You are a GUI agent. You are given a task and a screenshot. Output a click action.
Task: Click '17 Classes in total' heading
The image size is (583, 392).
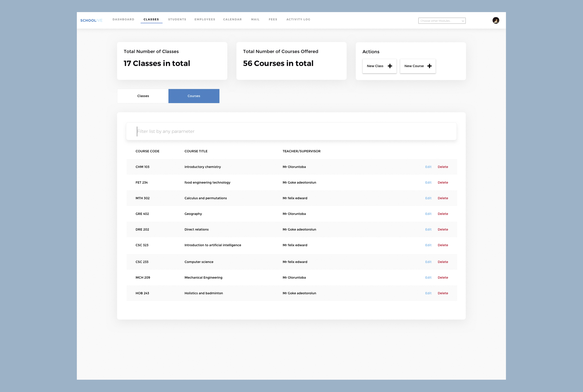pos(157,63)
